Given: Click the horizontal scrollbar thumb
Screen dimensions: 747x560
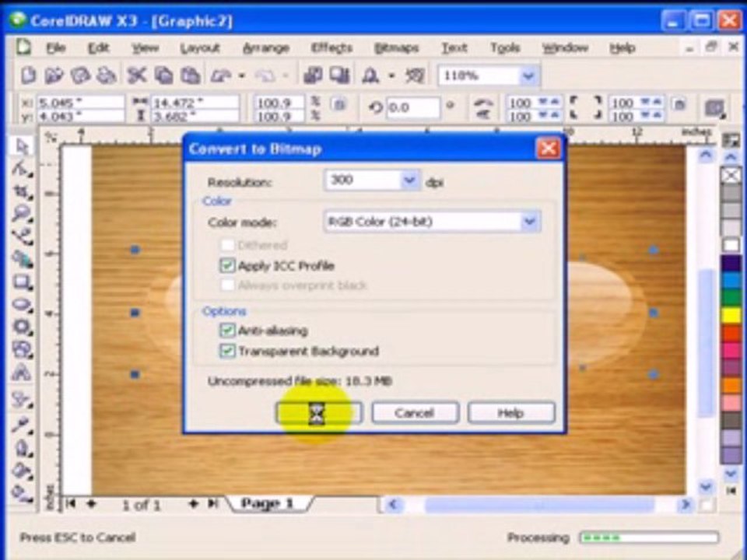Looking at the screenshot, I should pos(539,504).
